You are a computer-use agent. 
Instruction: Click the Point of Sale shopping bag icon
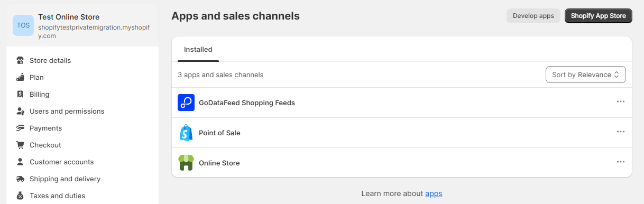186,133
